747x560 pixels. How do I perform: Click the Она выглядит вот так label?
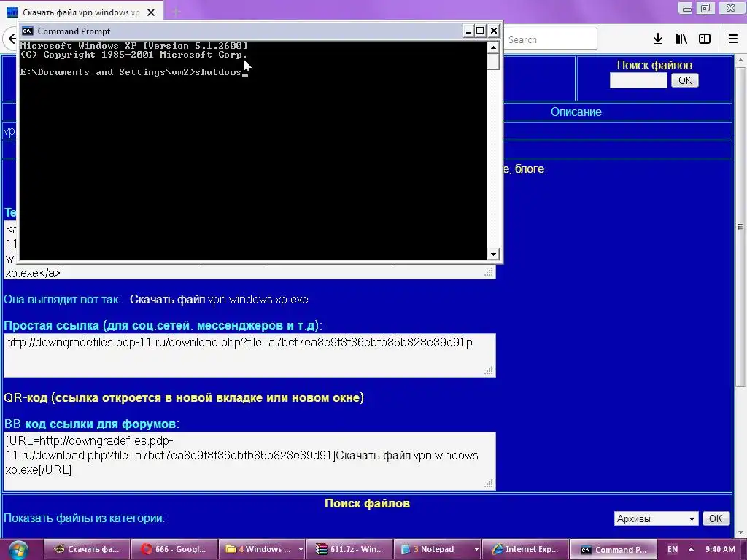coord(63,300)
